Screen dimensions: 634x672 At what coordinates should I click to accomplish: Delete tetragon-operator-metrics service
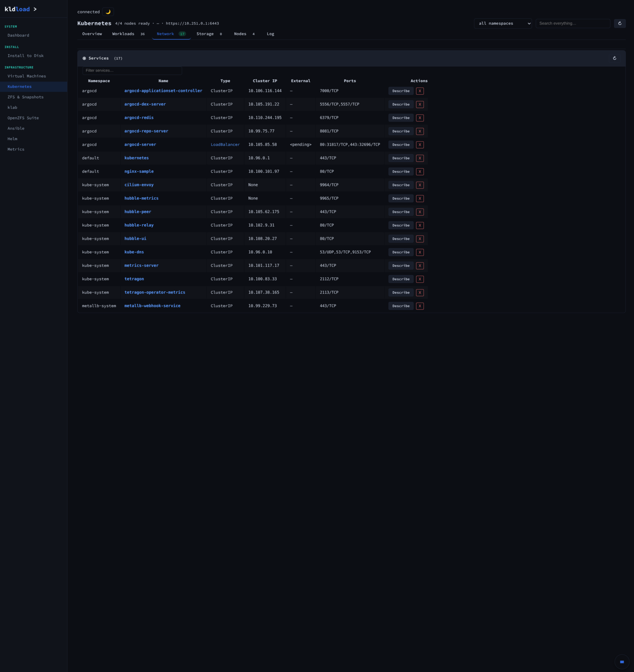point(420,292)
